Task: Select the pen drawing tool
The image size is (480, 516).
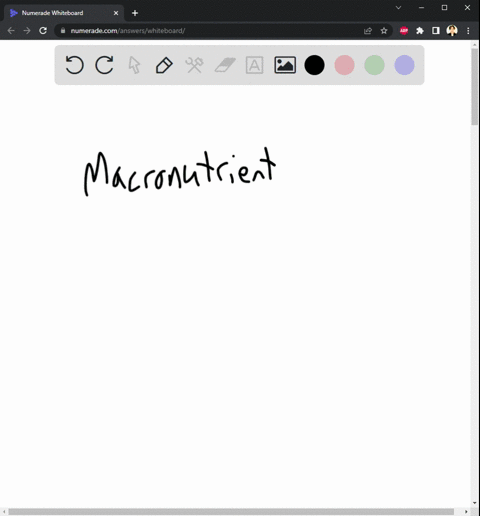Action: (x=164, y=65)
